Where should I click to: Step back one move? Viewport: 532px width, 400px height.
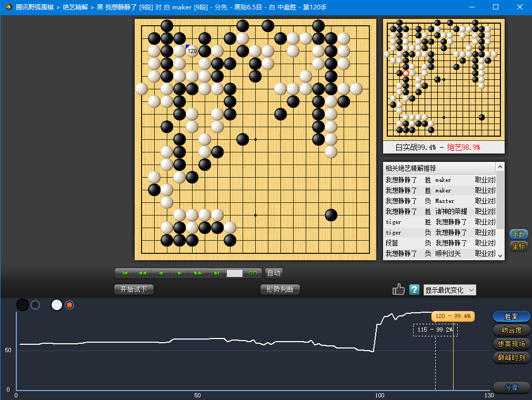pyautogui.click(x=161, y=273)
